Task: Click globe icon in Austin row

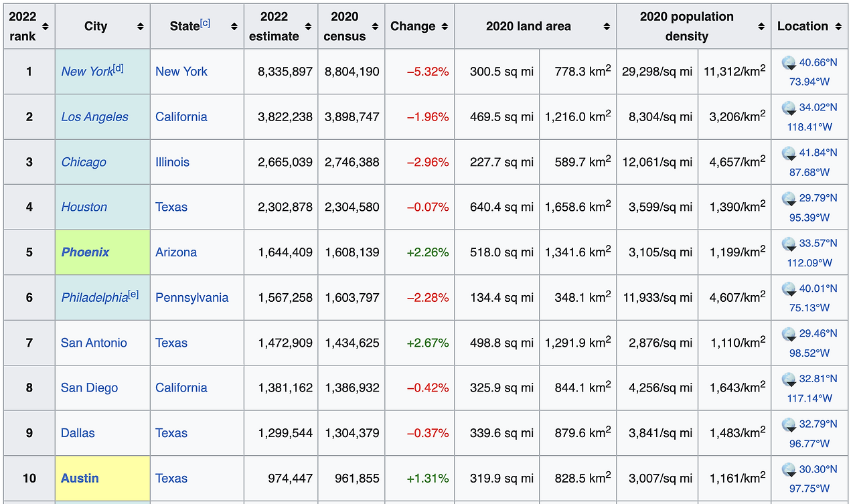Action: click(789, 470)
